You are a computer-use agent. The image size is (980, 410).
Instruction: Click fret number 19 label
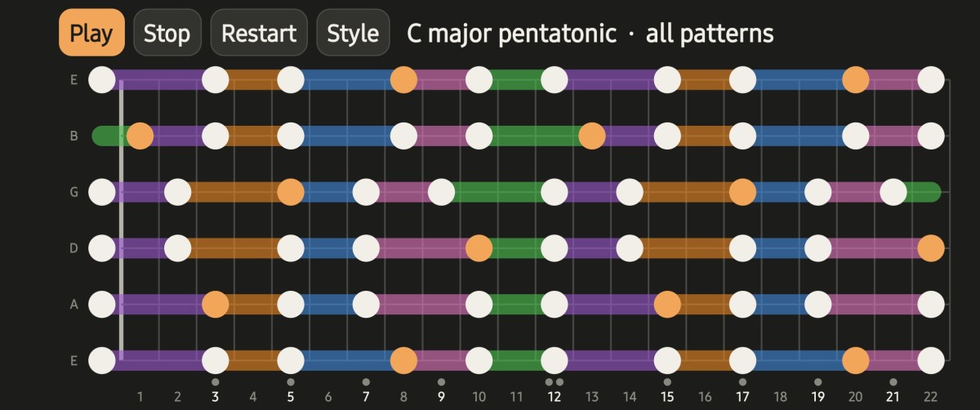pyautogui.click(x=817, y=396)
